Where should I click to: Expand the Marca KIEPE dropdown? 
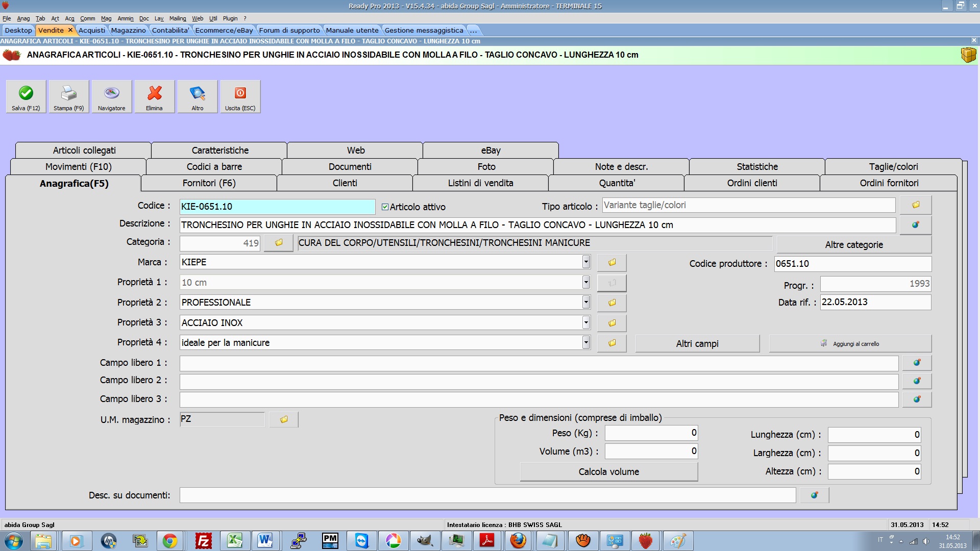(x=586, y=262)
